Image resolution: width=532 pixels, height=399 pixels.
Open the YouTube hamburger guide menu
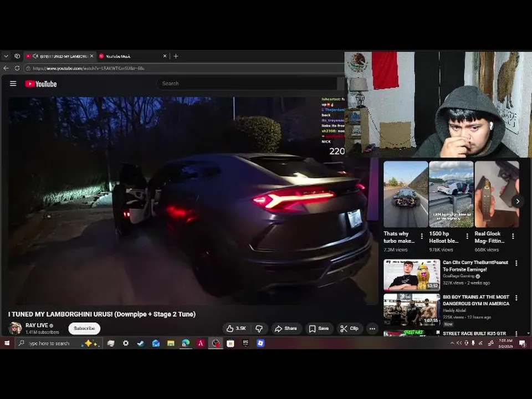(x=13, y=84)
